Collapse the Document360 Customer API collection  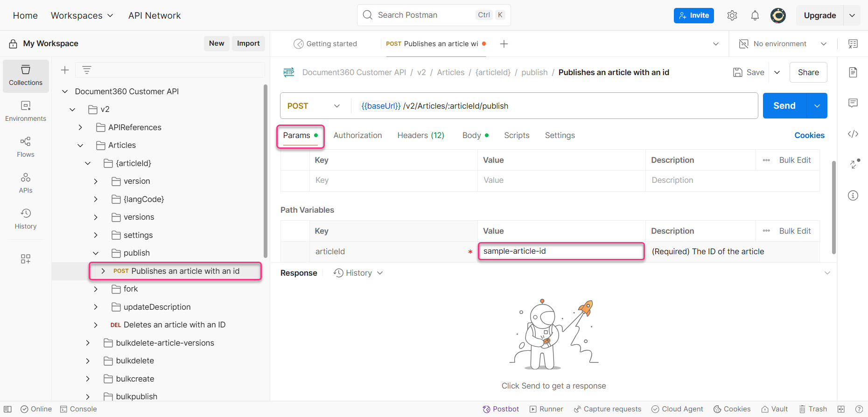pyautogui.click(x=65, y=91)
